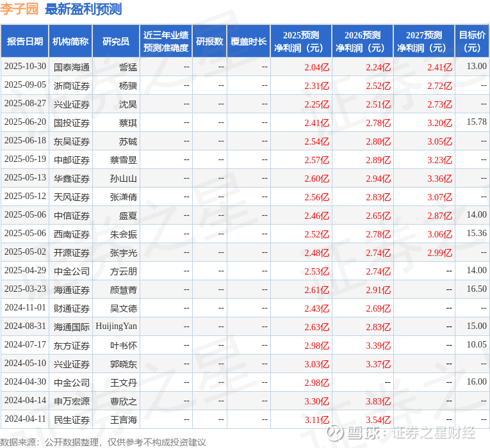Click the 东吴证券 institution cell

click(72, 141)
